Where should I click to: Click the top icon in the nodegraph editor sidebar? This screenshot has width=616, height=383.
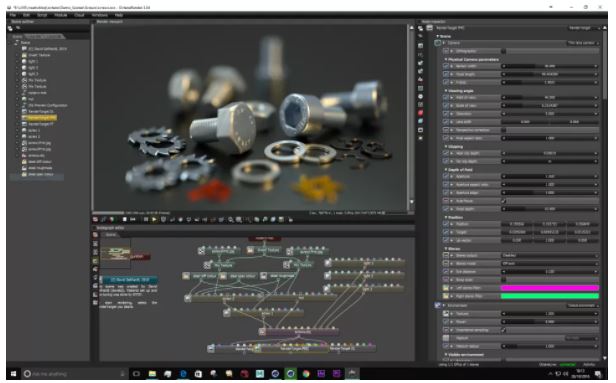coord(95,235)
